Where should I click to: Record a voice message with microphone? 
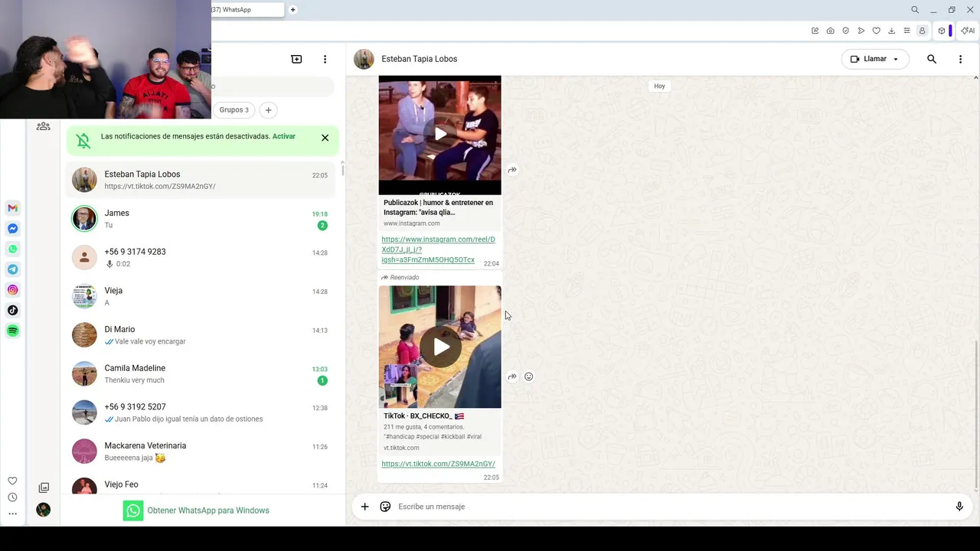tap(959, 507)
